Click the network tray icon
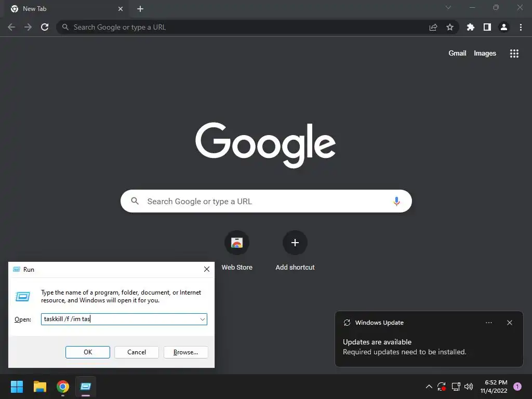Screen dimensions: 532x399 click(456, 387)
